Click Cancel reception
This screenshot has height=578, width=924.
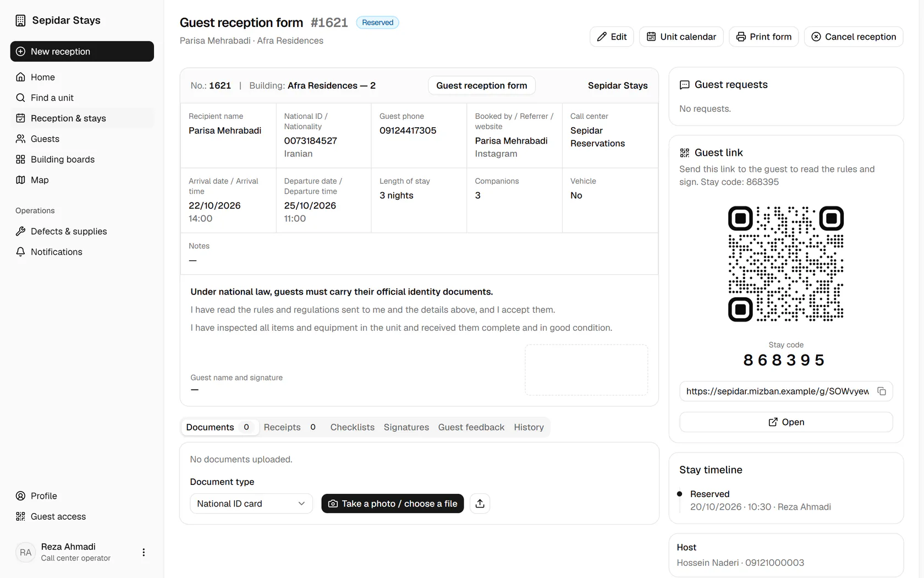[854, 37]
